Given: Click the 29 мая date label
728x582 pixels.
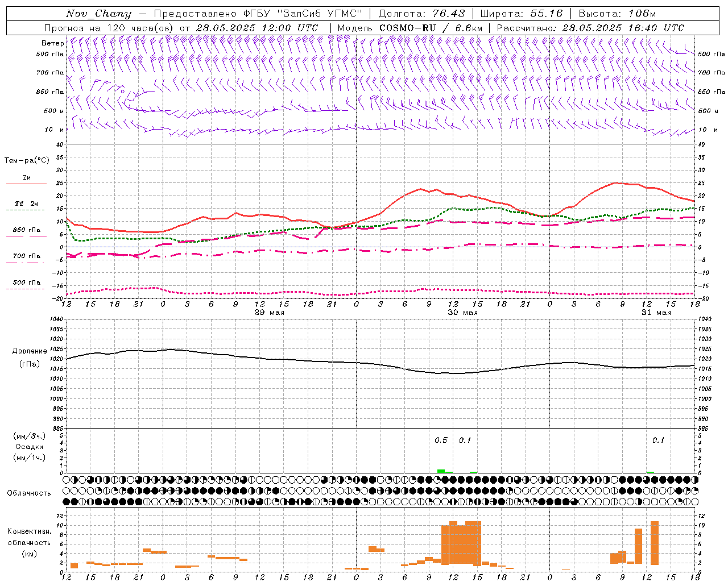Looking at the screenshot, I should tap(269, 313).
